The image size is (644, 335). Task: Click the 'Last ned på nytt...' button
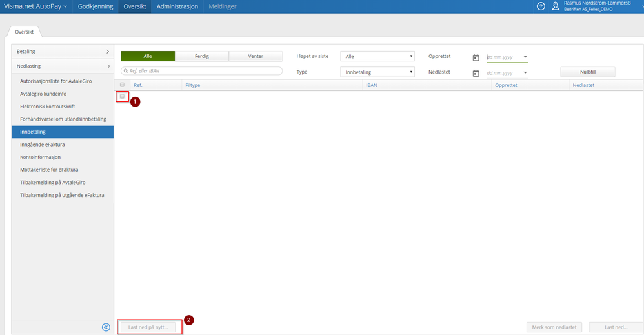point(148,327)
